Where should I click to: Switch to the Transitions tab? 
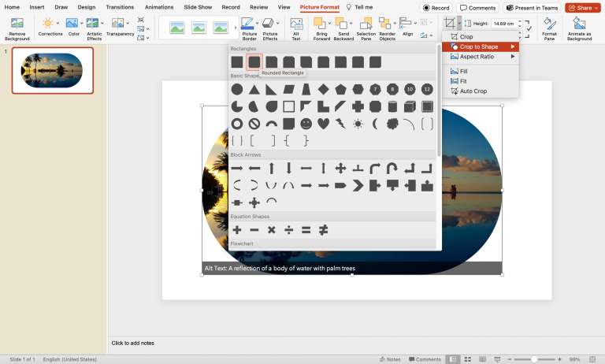pos(120,7)
